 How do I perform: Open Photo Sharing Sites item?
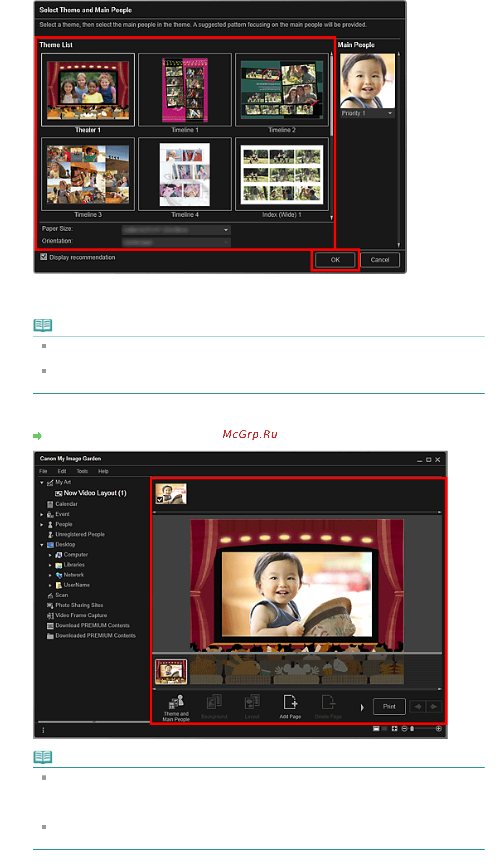pos(79,606)
